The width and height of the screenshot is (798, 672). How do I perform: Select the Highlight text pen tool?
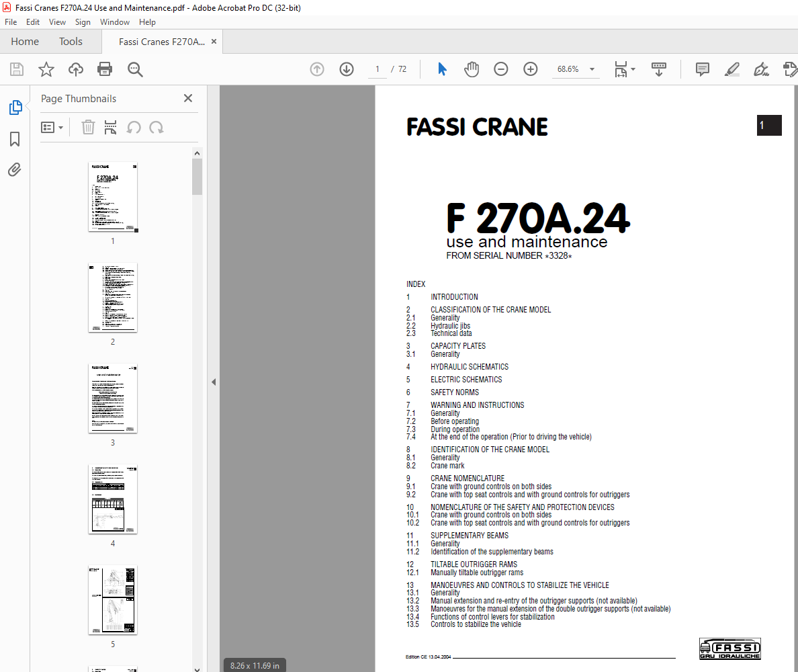[732, 69]
